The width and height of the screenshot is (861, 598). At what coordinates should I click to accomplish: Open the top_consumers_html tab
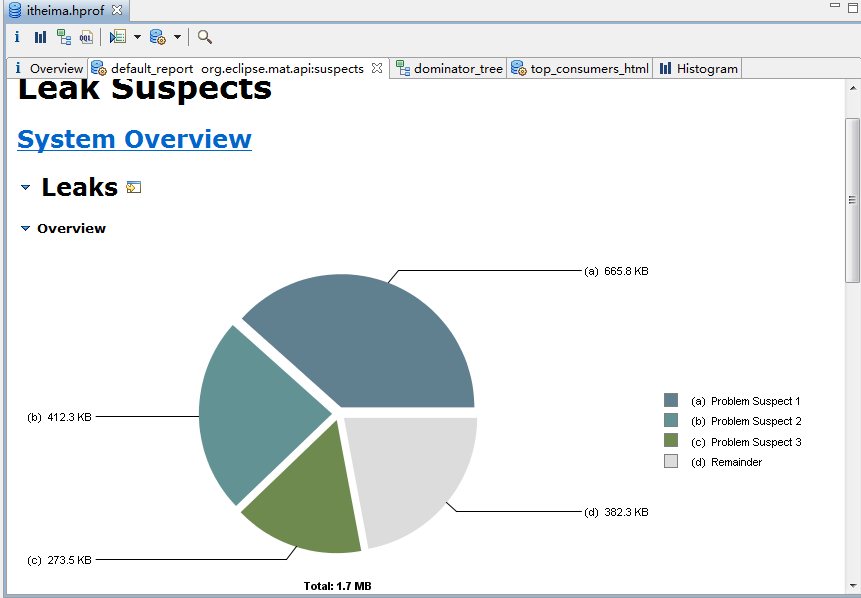point(580,69)
